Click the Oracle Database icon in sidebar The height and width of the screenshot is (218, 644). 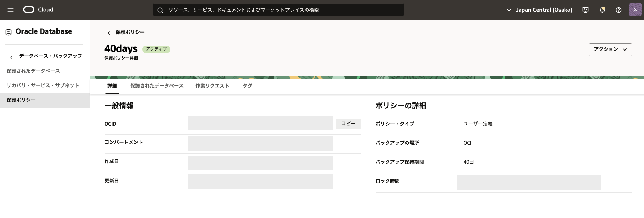[x=9, y=32]
